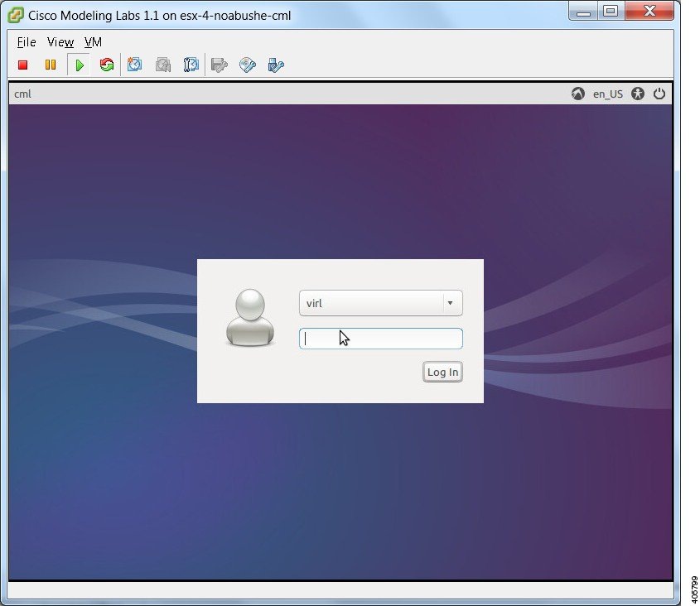Viewport: 700px width, 606px height.
Task: Click the red Power Off VM icon
Action: [x=22, y=65]
